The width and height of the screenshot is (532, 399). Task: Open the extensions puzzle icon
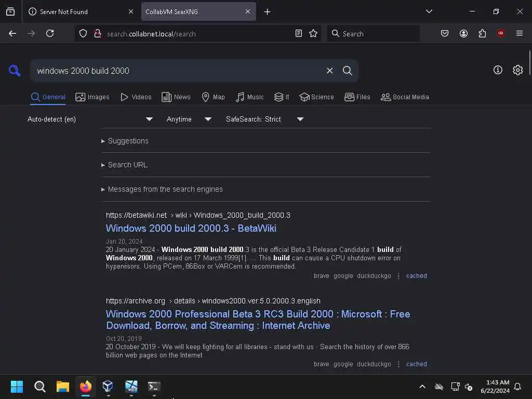coord(482,33)
